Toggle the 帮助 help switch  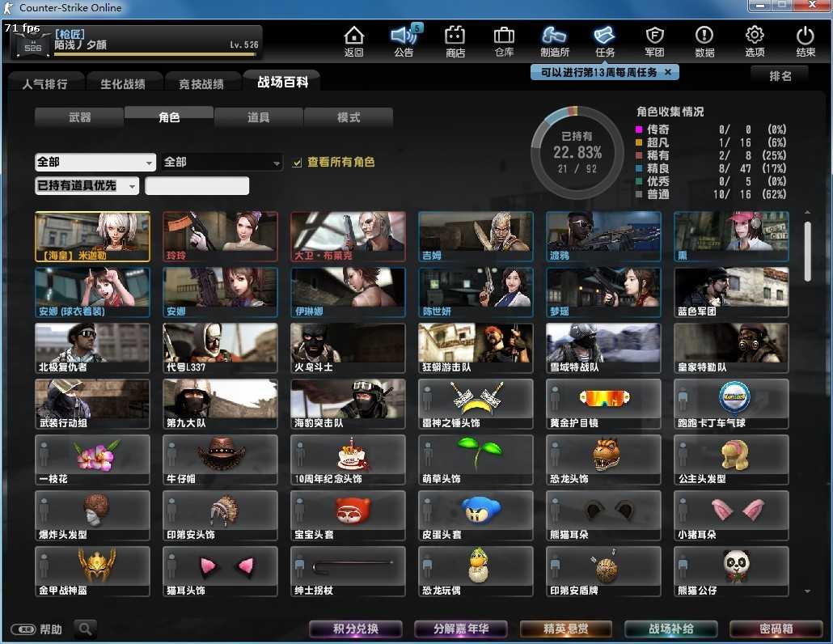point(23,629)
